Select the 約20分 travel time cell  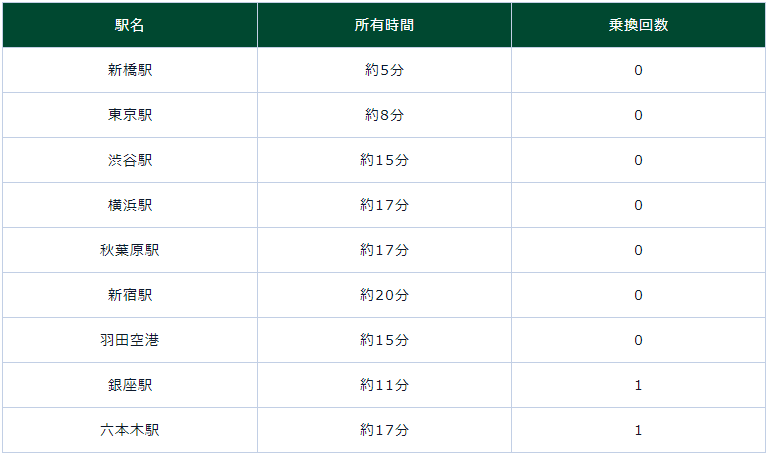[384, 295]
